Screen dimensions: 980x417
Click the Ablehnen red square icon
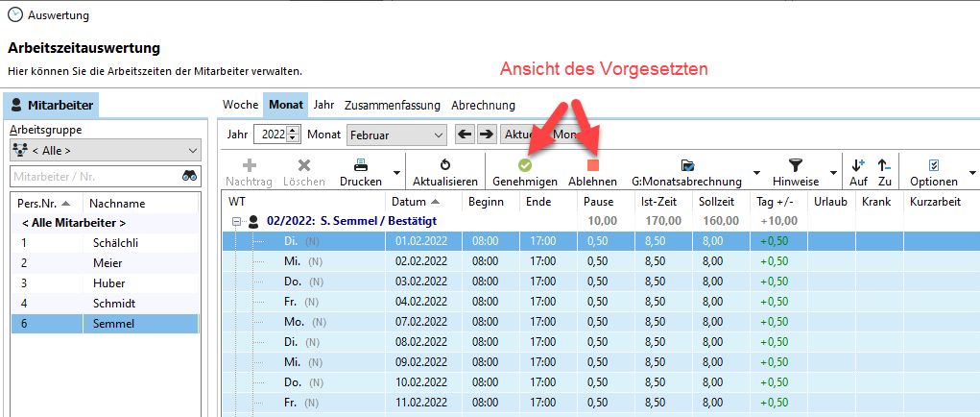[592, 165]
